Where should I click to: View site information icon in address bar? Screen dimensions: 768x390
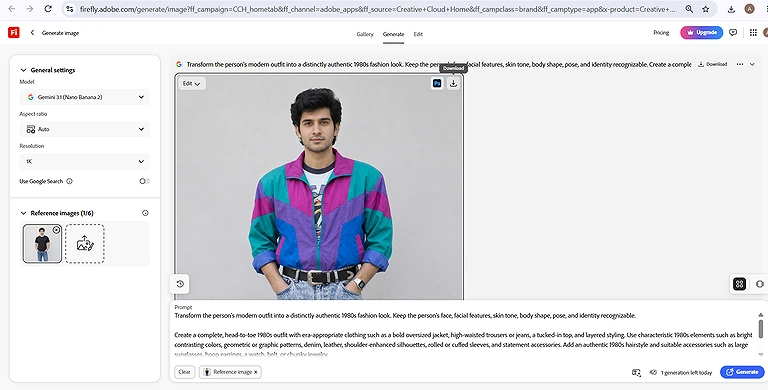(x=70, y=9)
